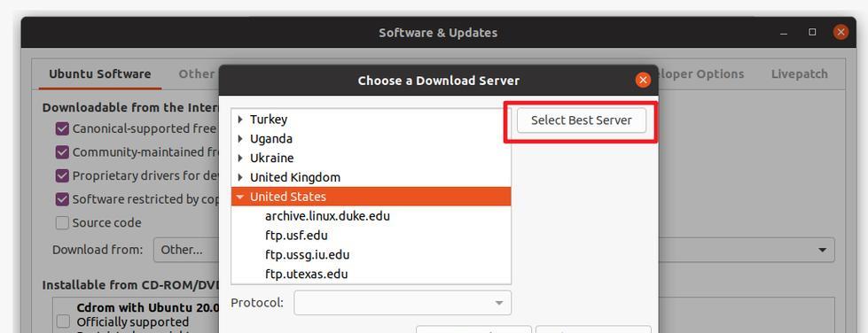Enable the Source code checkbox

pos(62,223)
